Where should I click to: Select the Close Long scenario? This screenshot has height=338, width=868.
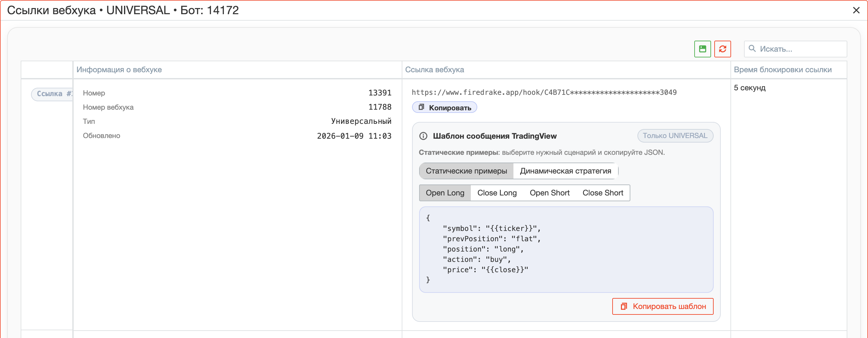pyautogui.click(x=497, y=193)
